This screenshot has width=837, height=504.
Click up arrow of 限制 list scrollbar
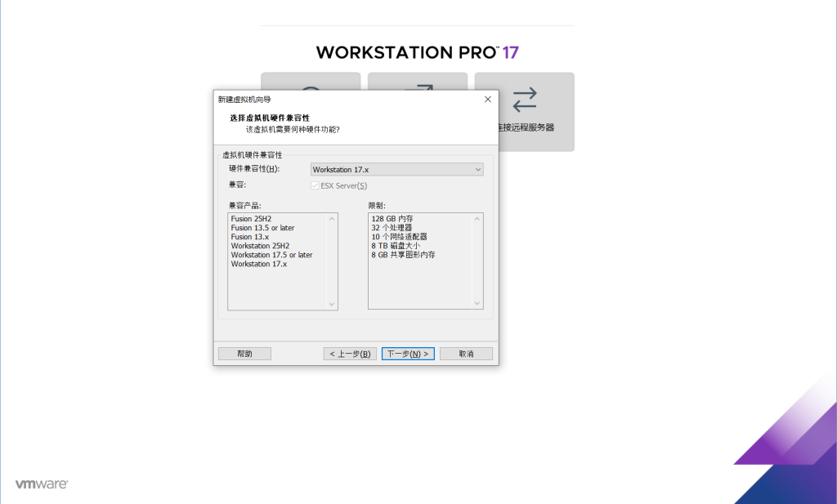point(477,219)
